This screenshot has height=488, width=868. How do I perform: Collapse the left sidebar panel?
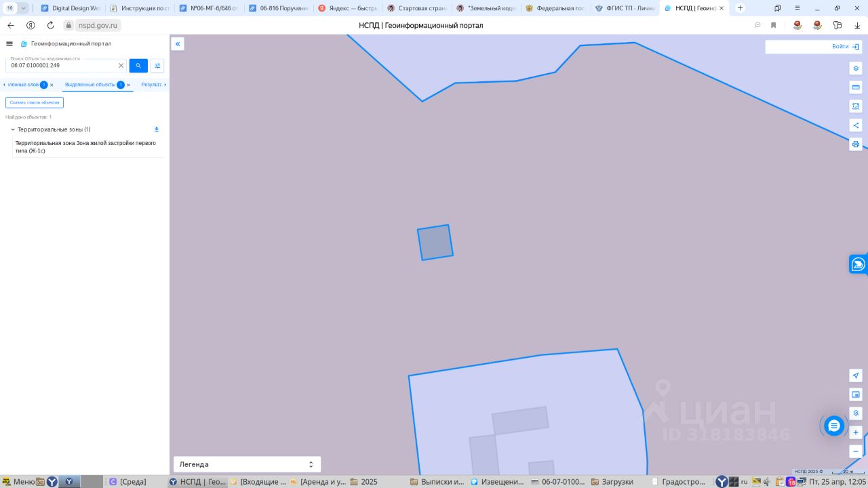click(178, 44)
